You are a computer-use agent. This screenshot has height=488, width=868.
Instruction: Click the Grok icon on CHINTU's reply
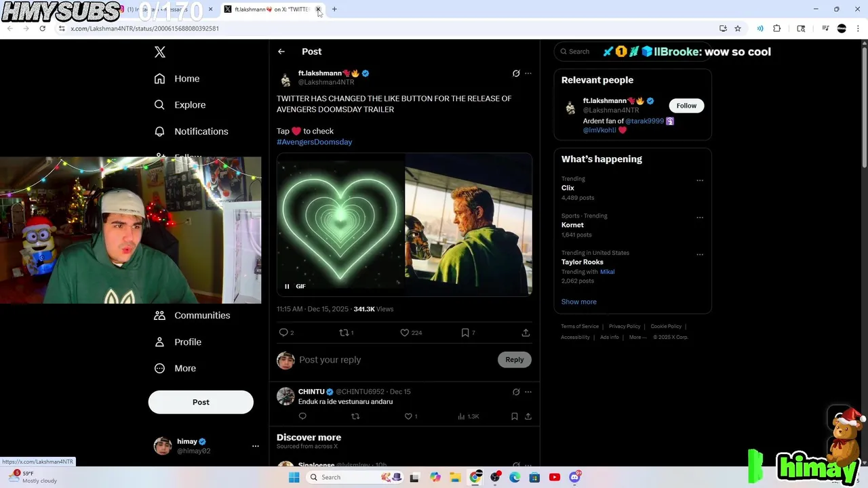(516, 392)
